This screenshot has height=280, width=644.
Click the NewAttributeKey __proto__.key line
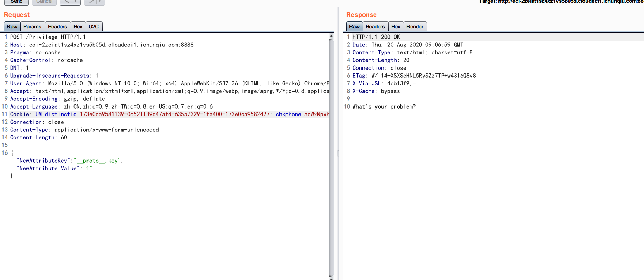pos(70,161)
